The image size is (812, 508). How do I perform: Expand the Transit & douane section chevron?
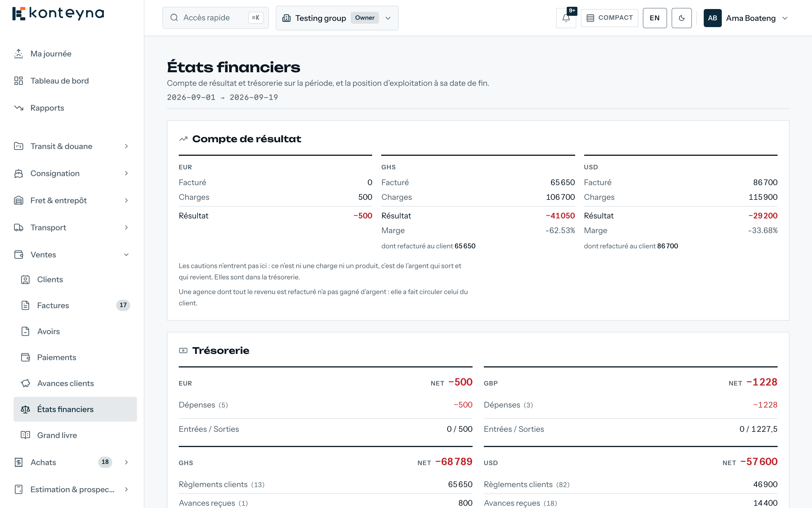[x=127, y=146]
